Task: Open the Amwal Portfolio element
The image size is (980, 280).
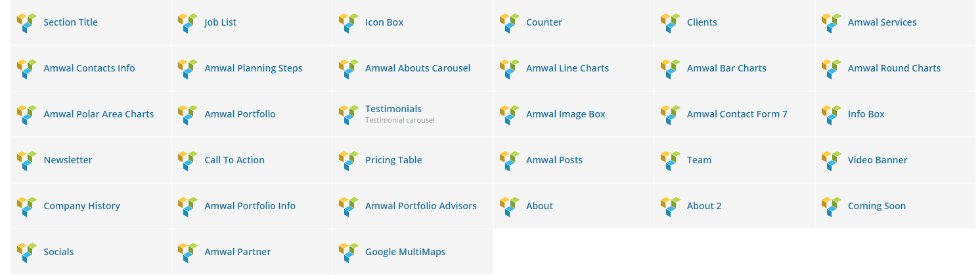Action: (252, 114)
